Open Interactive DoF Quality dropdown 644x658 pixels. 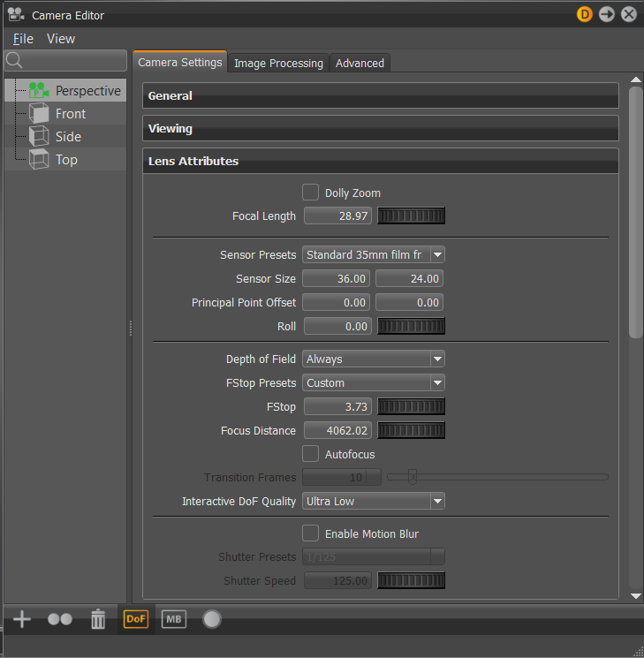[x=373, y=501]
